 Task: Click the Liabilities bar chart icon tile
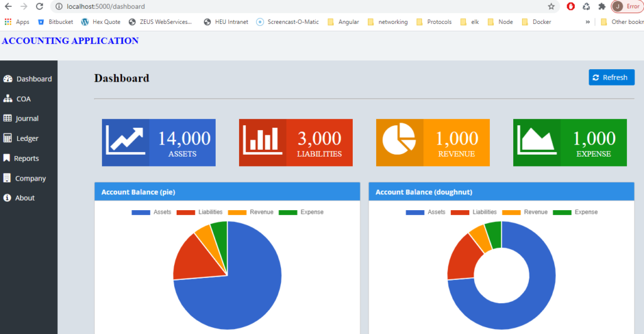click(x=262, y=142)
